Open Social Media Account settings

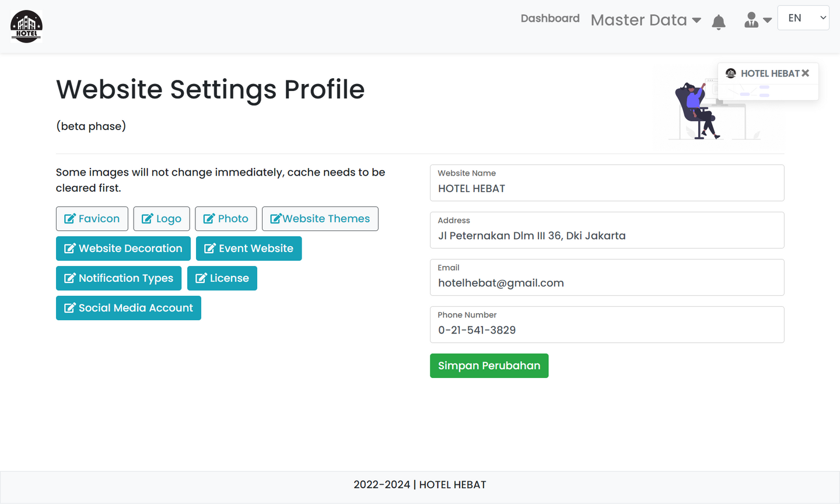coord(128,308)
